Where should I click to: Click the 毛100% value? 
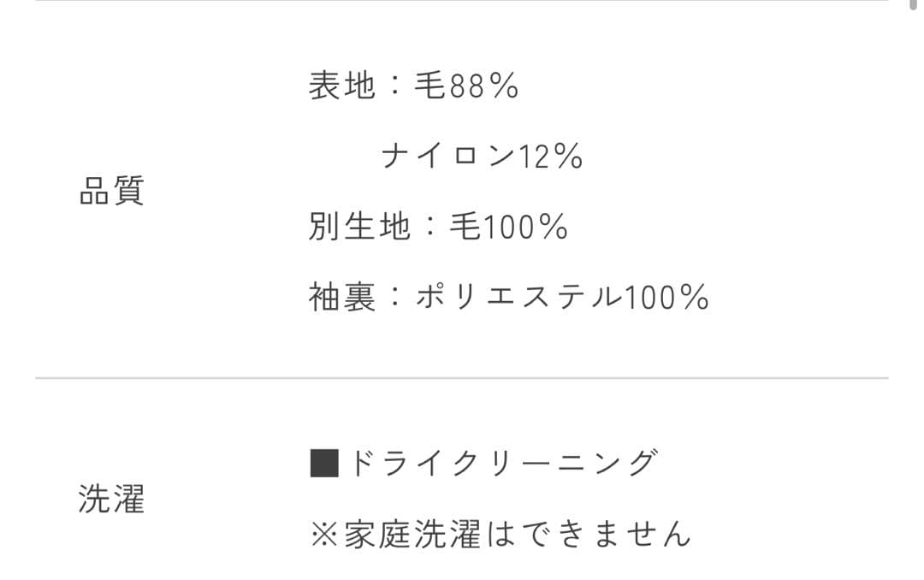point(509,228)
